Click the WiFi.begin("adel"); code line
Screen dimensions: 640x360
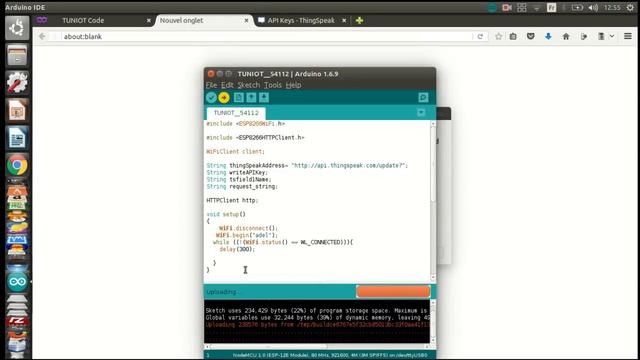[247, 235]
